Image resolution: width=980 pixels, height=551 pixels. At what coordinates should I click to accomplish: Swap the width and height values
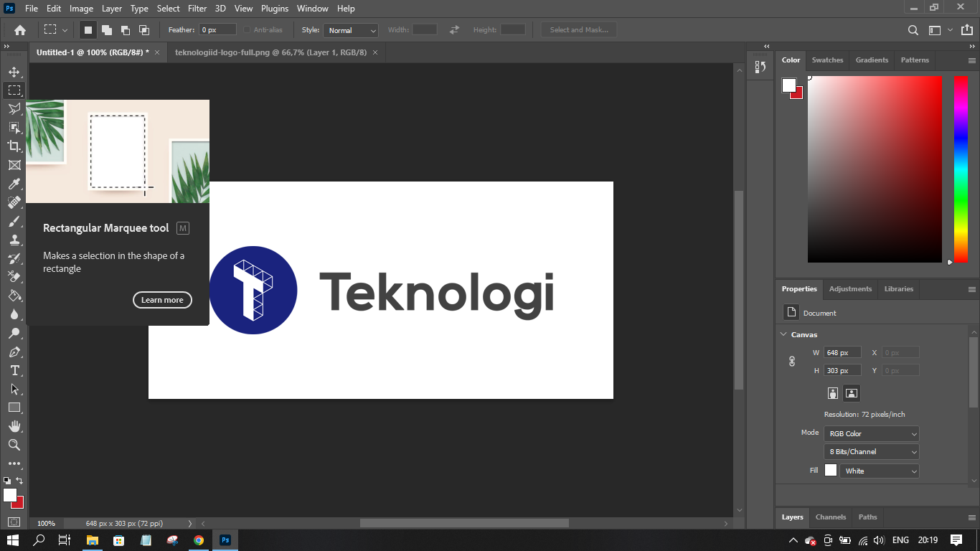click(454, 30)
